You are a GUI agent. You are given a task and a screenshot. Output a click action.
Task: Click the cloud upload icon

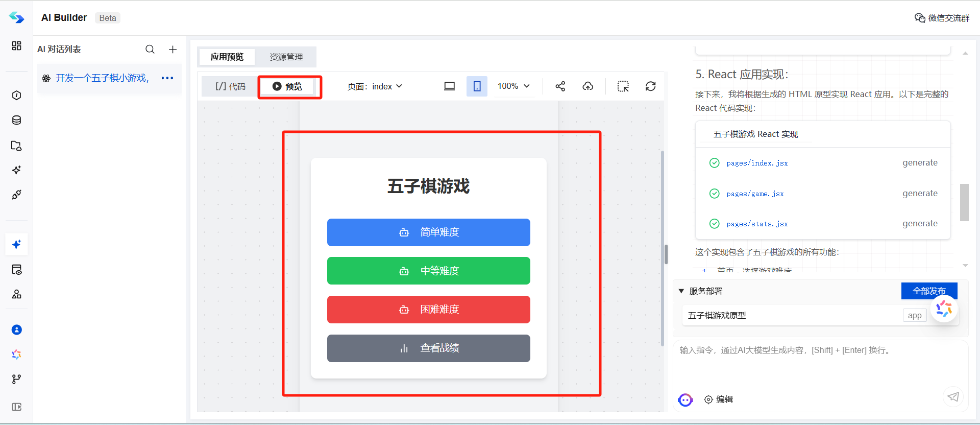pyautogui.click(x=588, y=86)
